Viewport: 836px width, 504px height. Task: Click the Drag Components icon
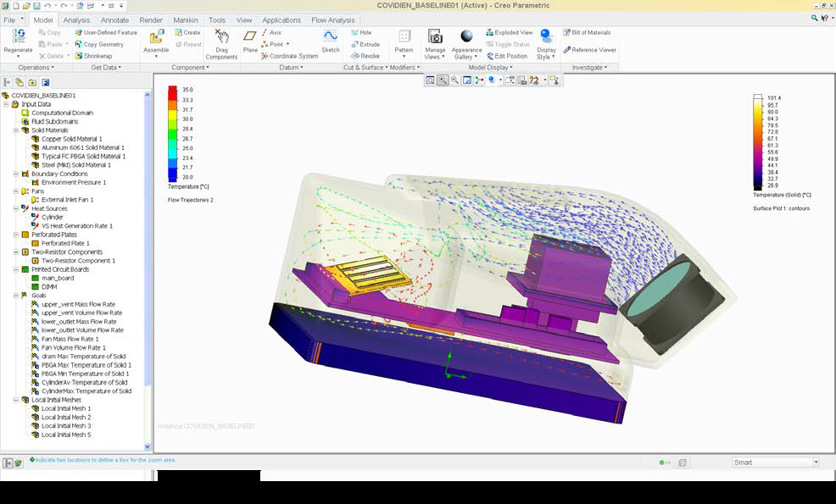coord(221,38)
